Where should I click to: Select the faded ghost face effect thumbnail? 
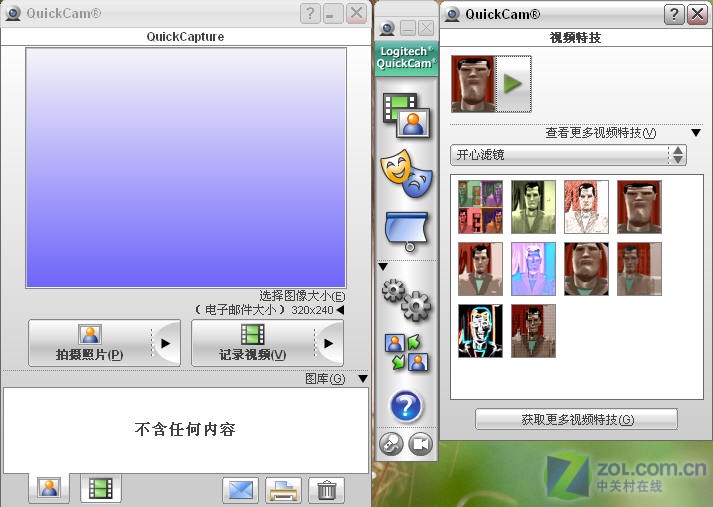[x=639, y=269]
